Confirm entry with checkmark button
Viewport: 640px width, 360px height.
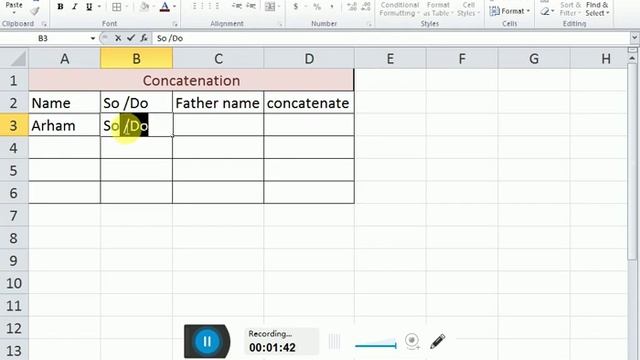[x=131, y=38]
